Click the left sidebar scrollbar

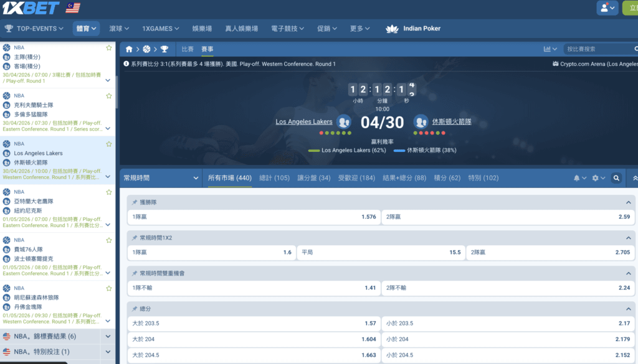pos(117,92)
